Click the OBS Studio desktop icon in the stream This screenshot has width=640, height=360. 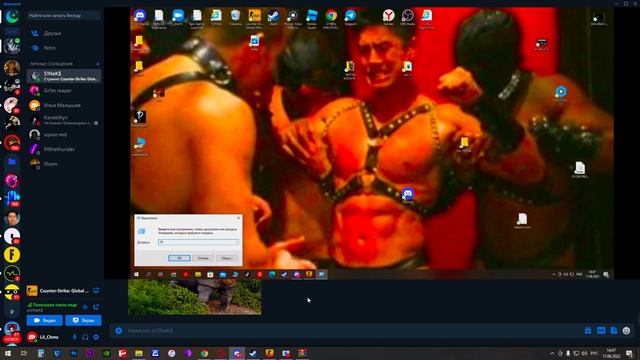coord(407,17)
